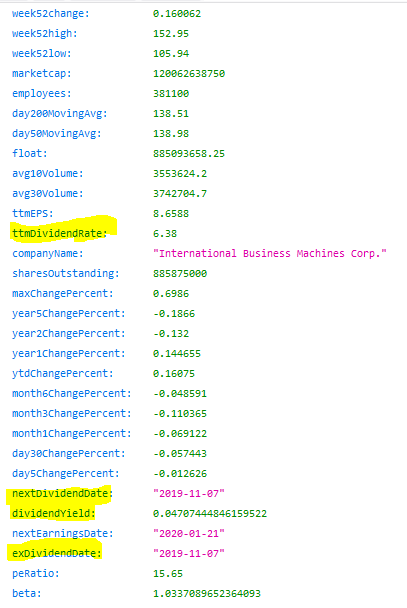Select the highlighted dividendYield key
407x608 pixels.
(54, 513)
